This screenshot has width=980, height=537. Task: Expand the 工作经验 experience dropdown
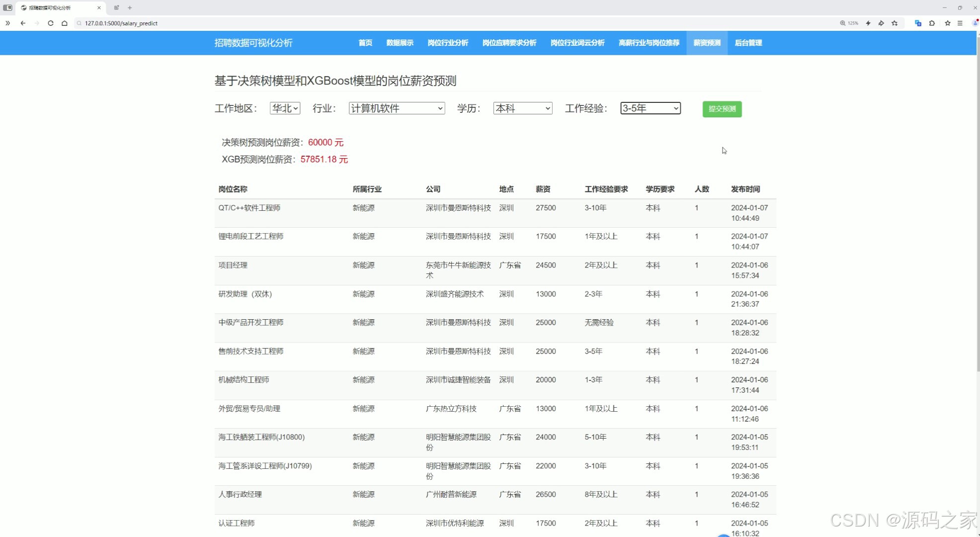click(x=650, y=108)
